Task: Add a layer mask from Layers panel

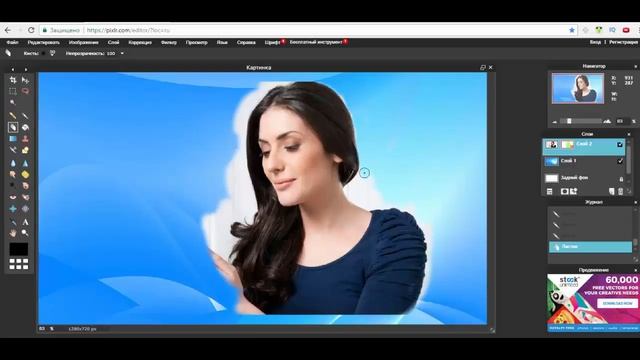Action: tap(564, 191)
